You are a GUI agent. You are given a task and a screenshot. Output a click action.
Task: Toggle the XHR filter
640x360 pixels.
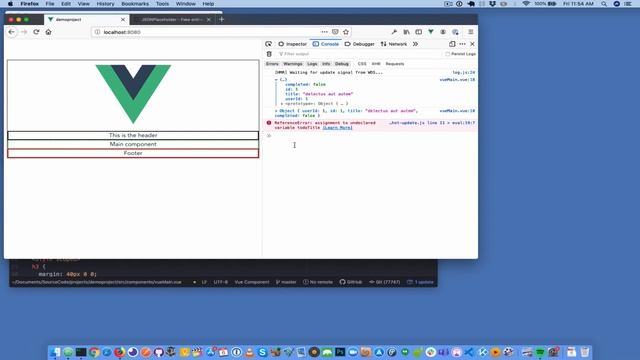pos(376,64)
